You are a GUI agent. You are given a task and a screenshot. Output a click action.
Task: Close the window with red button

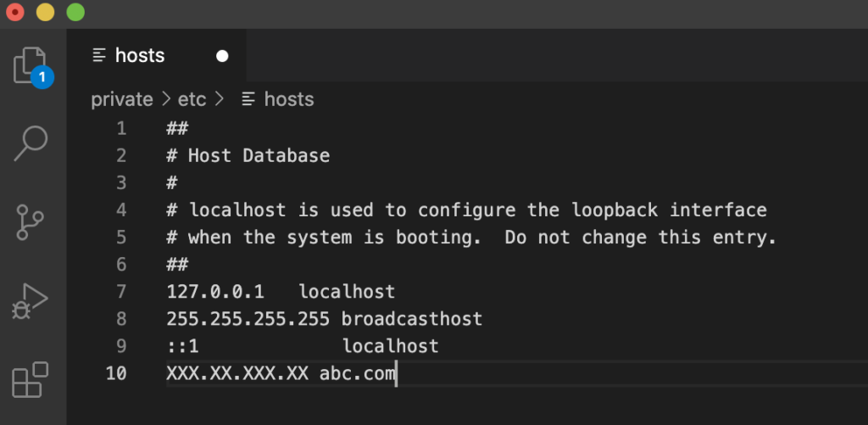click(14, 13)
